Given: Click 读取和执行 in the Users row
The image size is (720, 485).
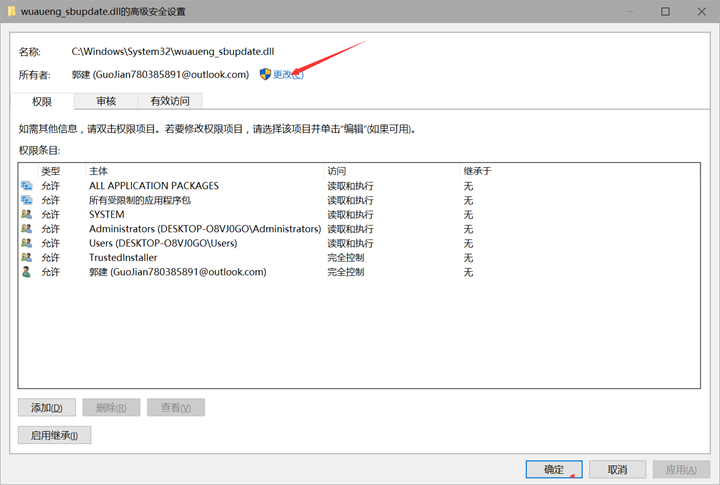Looking at the screenshot, I should (x=350, y=242).
